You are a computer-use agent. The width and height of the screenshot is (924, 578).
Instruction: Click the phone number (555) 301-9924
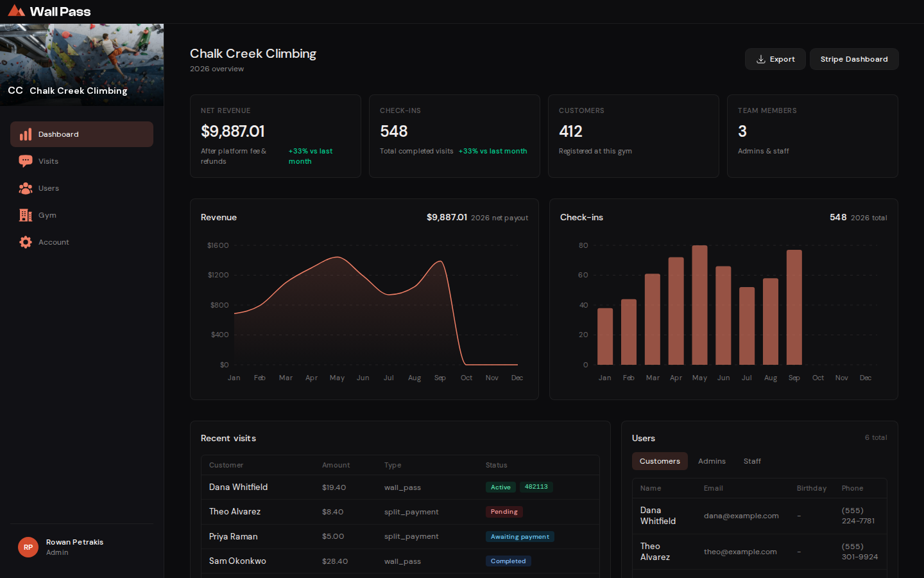(860, 552)
